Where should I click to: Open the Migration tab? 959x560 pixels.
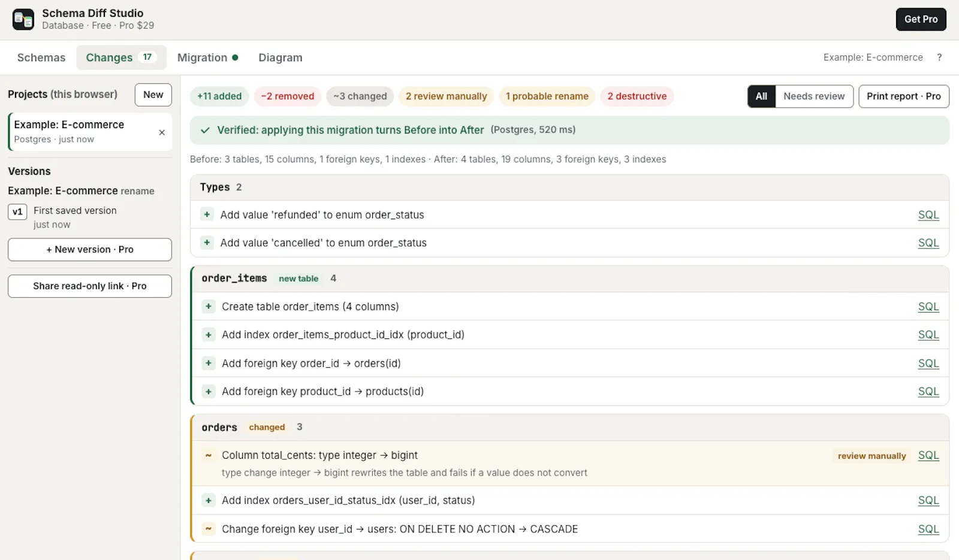(207, 57)
